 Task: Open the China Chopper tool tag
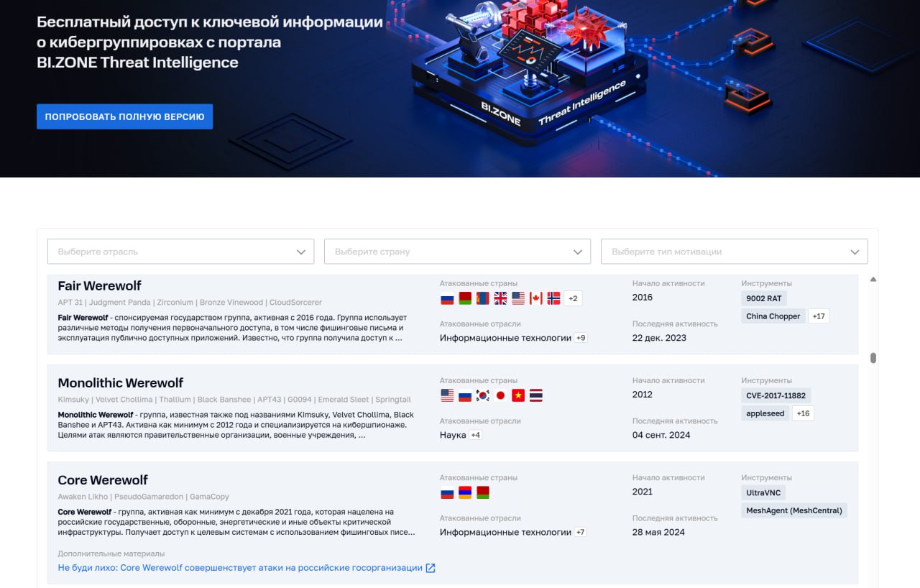(x=773, y=316)
